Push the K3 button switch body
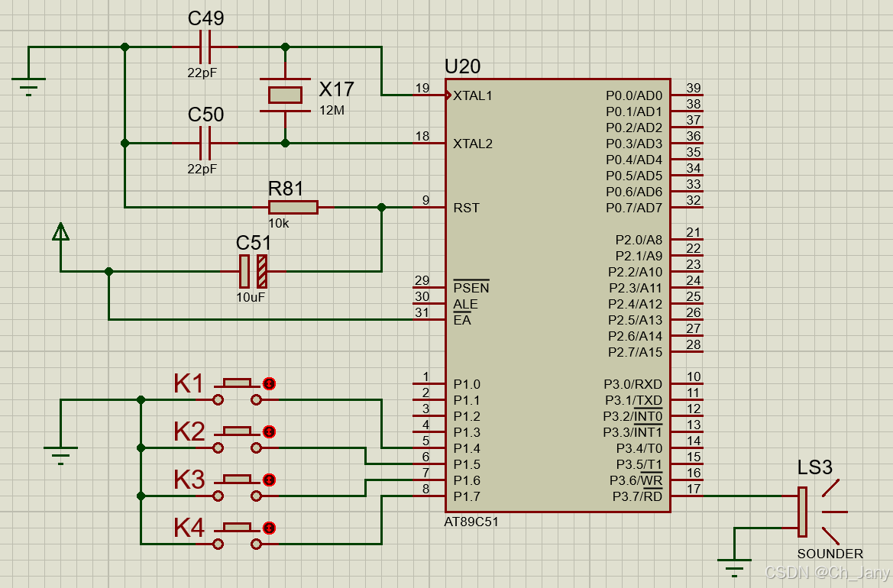Image resolution: width=893 pixels, height=588 pixels. click(237, 480)
